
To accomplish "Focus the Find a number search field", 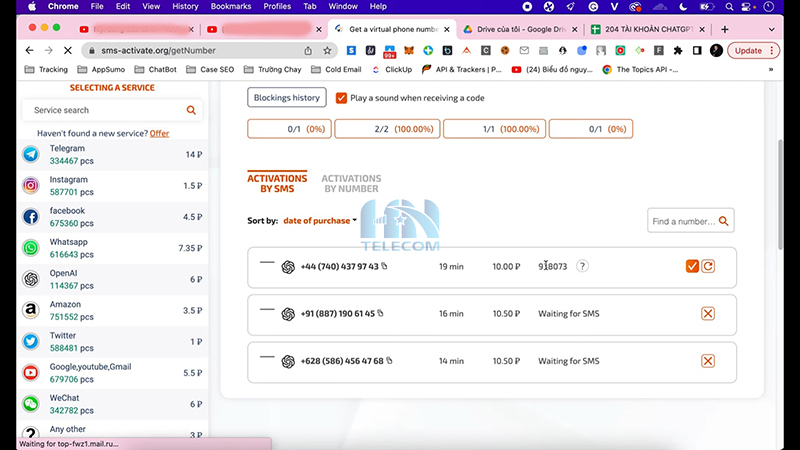I will [x=683, y=221].
